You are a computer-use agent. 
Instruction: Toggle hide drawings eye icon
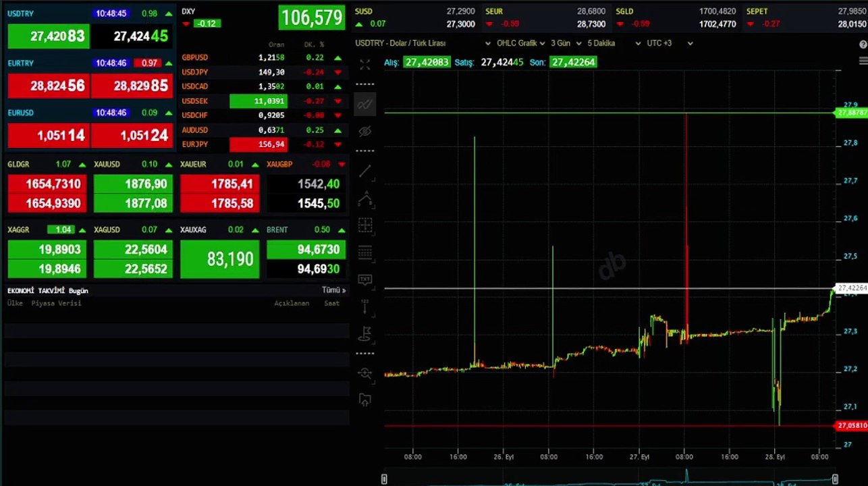pyautogui.click(x=365, y=131)
